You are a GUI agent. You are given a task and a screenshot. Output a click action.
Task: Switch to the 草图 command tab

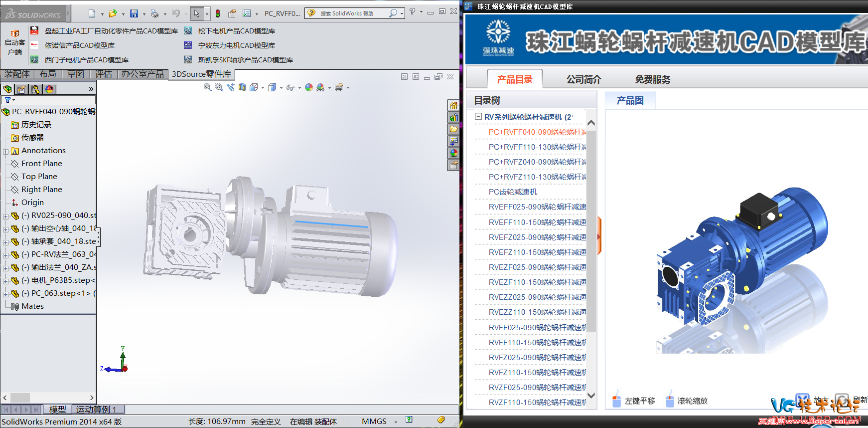click(x=76, y=74)
